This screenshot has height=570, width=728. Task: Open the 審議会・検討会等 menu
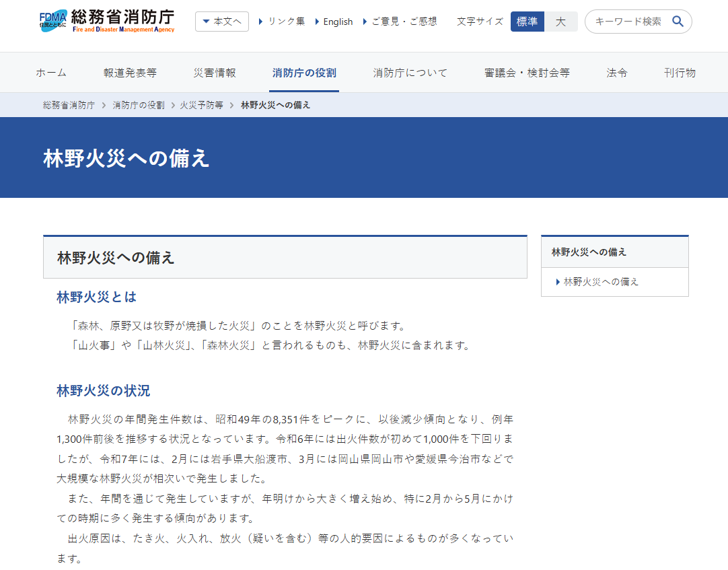527,73
